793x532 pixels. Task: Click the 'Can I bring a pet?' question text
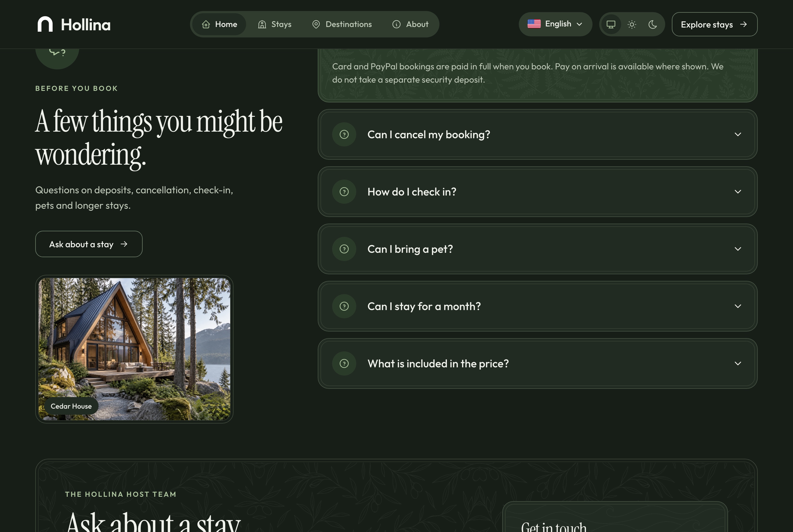410,249
